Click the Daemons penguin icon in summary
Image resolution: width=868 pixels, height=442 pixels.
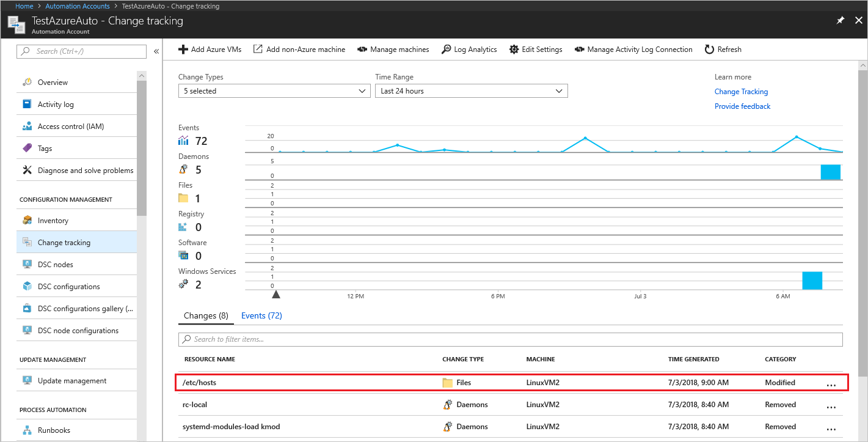coord(183,169)
